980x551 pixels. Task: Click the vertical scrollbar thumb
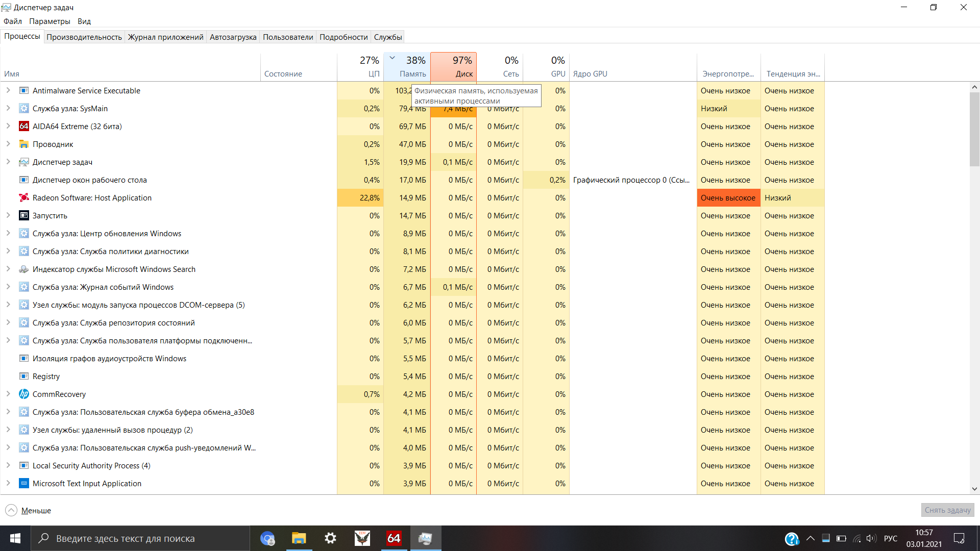974,129
